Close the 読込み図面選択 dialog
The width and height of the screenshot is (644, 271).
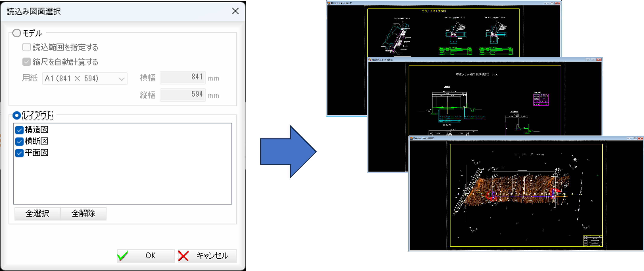point(235,11)
